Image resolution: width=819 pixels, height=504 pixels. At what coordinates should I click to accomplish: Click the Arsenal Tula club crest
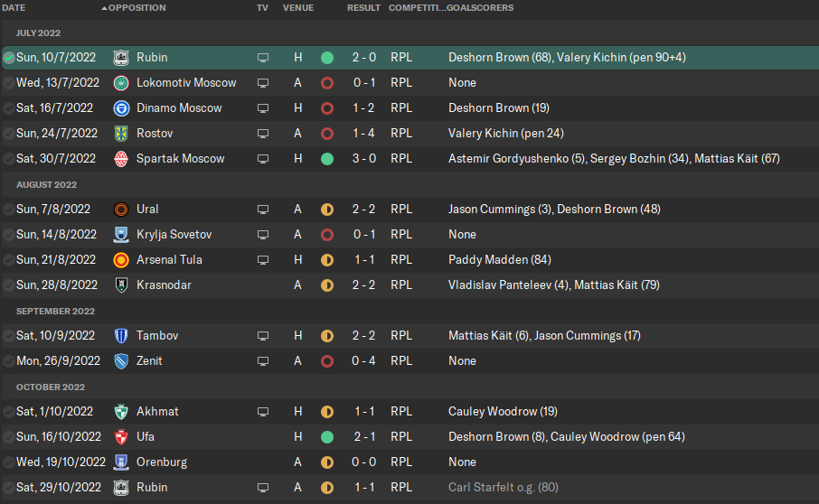(121, 260)
